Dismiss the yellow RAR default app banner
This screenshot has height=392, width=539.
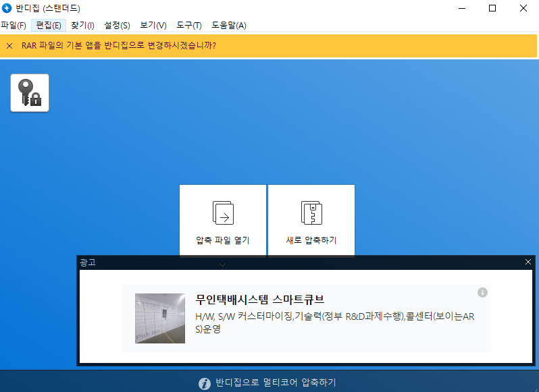(9, 46)
